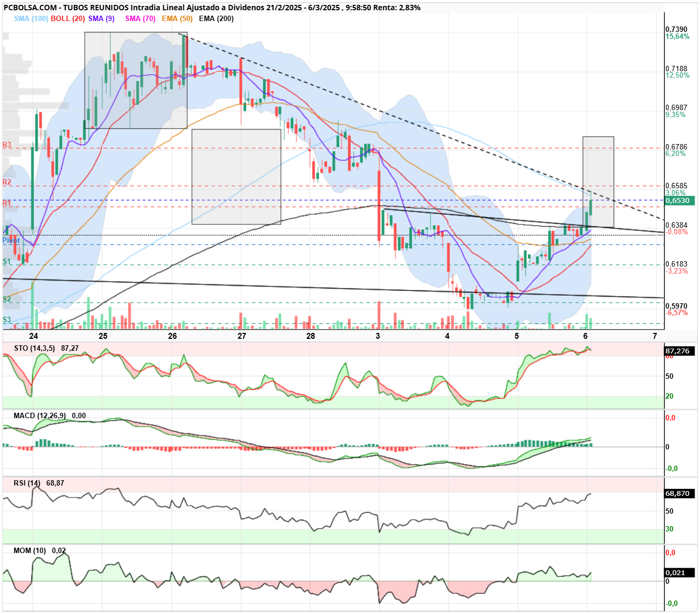Select date 3 on the time axis

pyautogui.click(x=378, y=336)
